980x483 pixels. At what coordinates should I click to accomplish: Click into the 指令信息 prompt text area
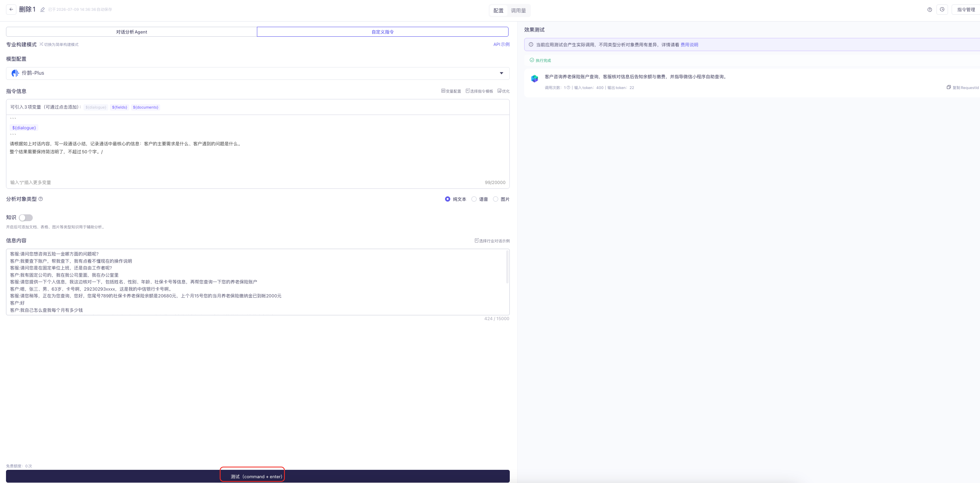(x=258, y=146)
